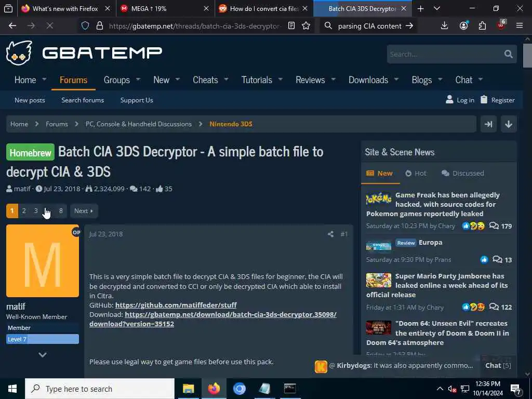Open Windows Start menu
The image size is (532, 399).
(12, 389)
